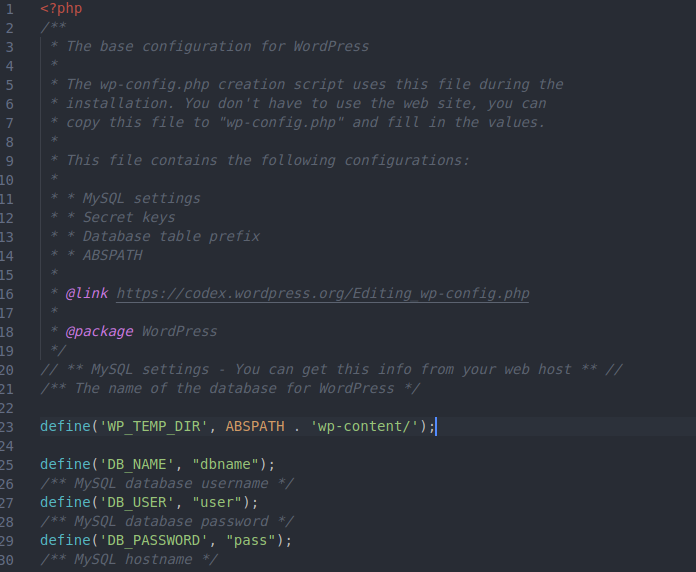Click the "user" value on line 27
696x572 pixels.
[x=217, y=503]
